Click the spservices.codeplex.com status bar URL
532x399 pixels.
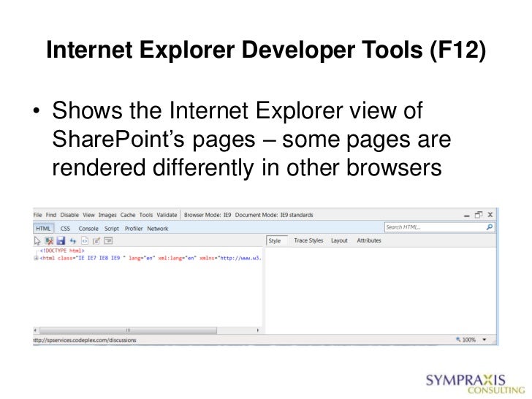click(85, 340)
